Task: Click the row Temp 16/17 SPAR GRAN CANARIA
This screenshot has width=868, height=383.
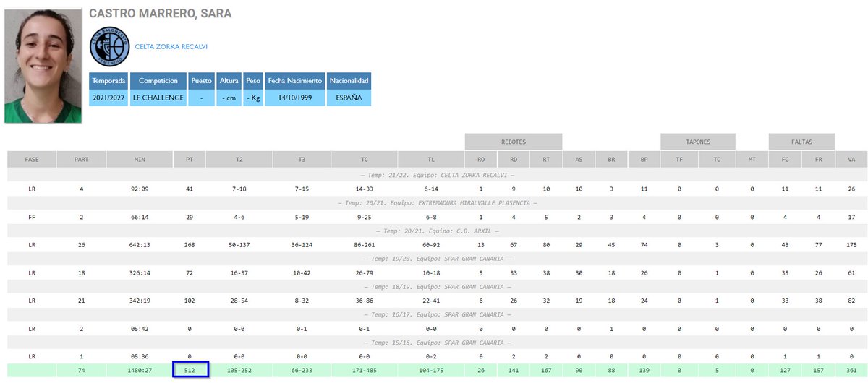Action: click(437, 315)
